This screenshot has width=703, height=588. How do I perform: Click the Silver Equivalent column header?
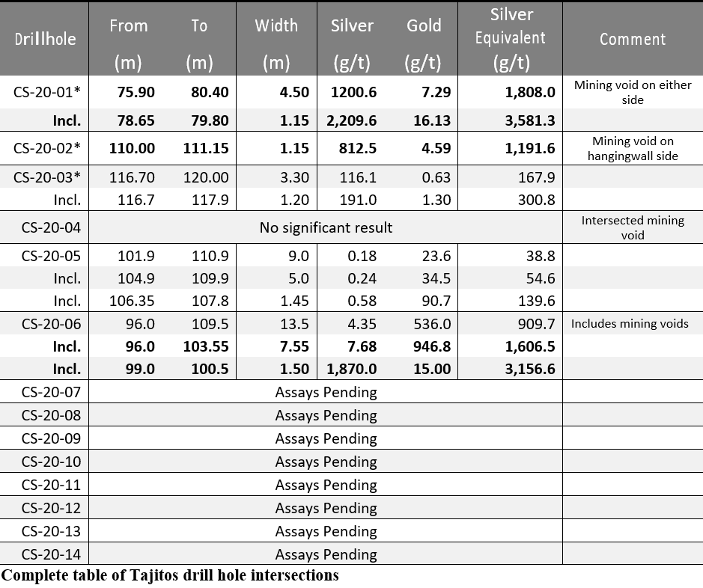point(512,39)
